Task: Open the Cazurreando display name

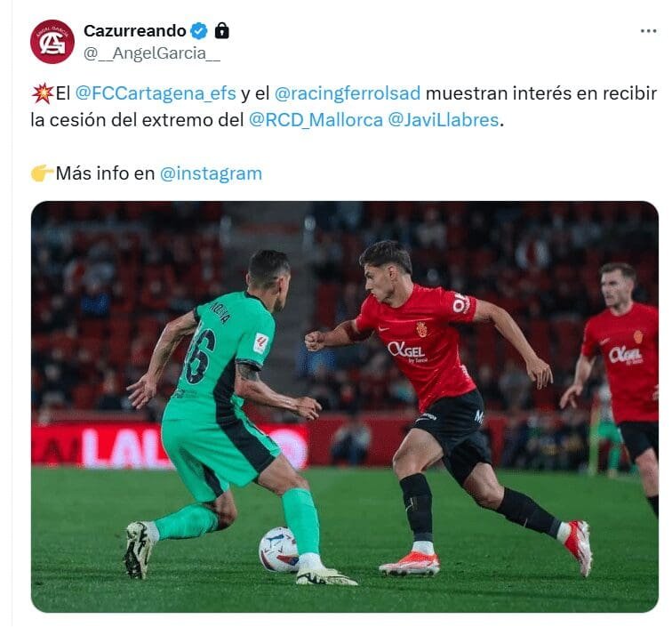Action: [135, 31]
